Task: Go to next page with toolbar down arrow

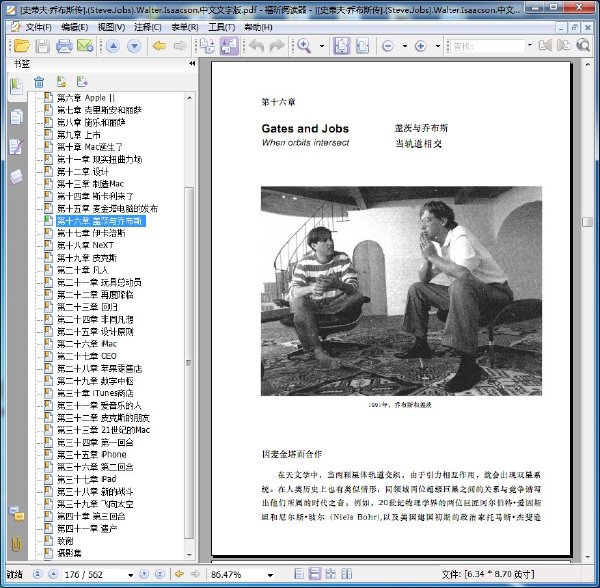Action: pyautogui.click(x=134, y=46)
